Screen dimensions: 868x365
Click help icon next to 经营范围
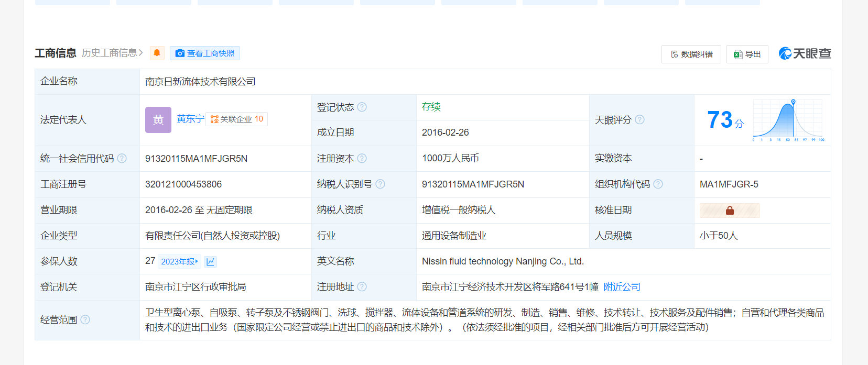click(85, 319)
